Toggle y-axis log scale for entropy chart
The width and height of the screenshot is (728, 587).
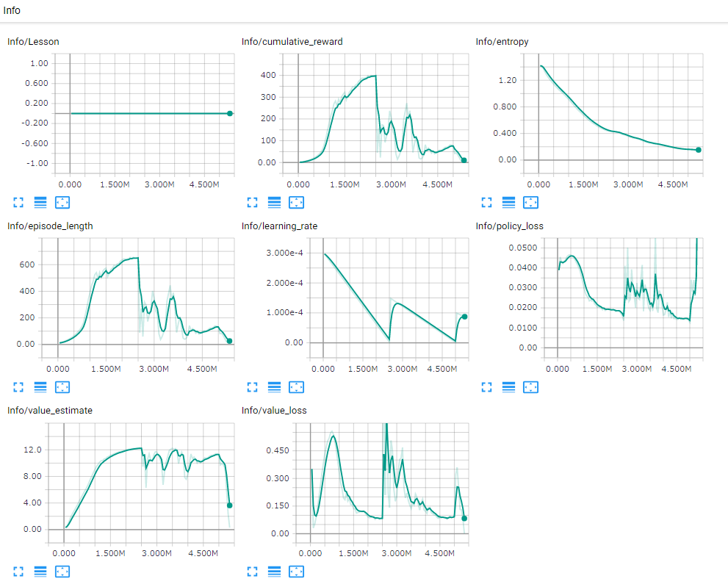click(509, 203)
